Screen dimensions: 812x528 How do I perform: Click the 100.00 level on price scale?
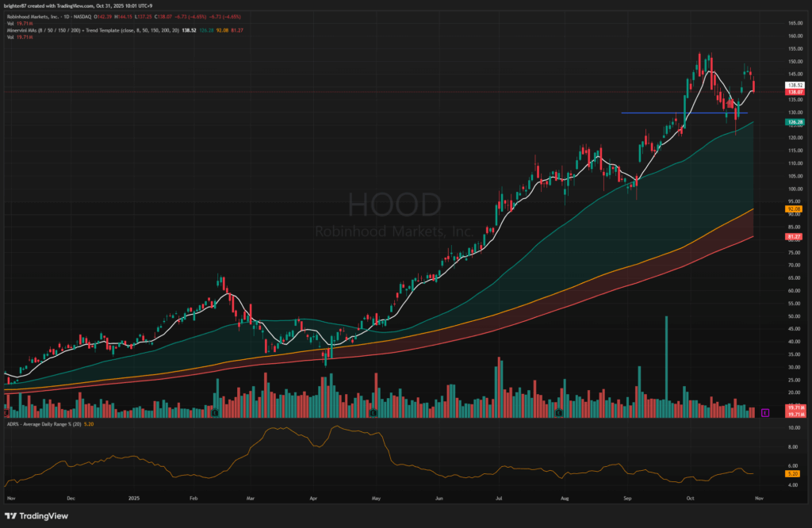(x=794, y=189)
